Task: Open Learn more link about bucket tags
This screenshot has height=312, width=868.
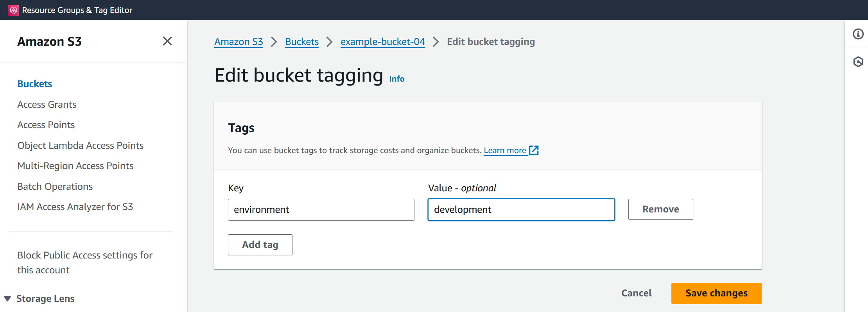Action: [x=505, y=150]
